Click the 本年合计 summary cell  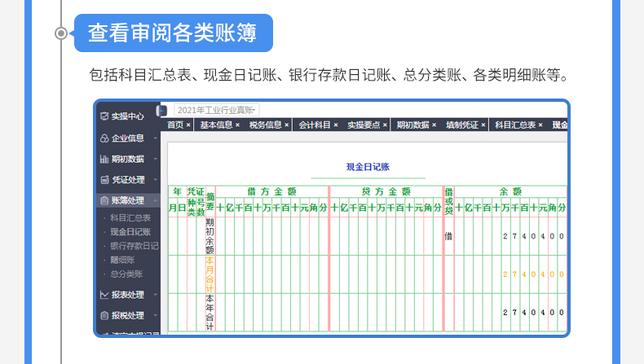click(210, 313)
